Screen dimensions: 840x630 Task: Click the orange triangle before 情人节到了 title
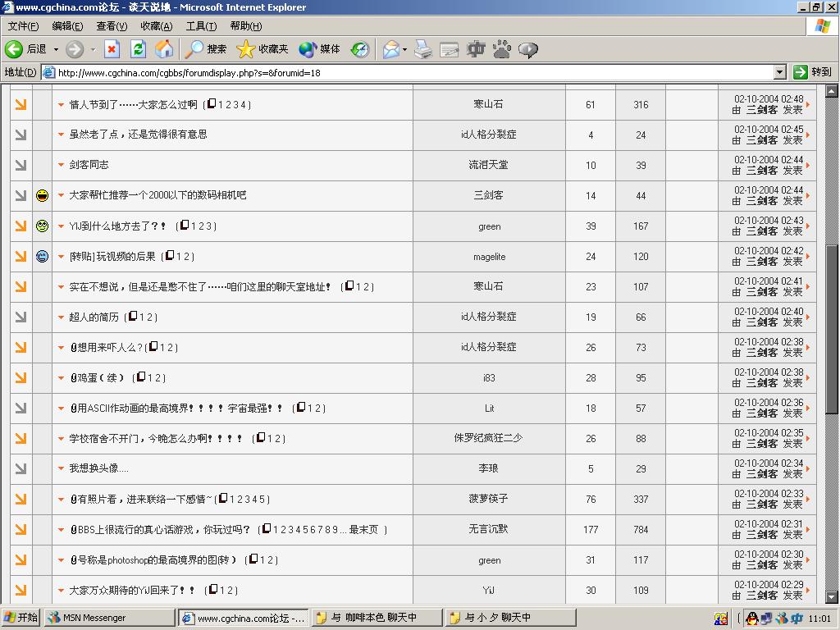(61, 105)
